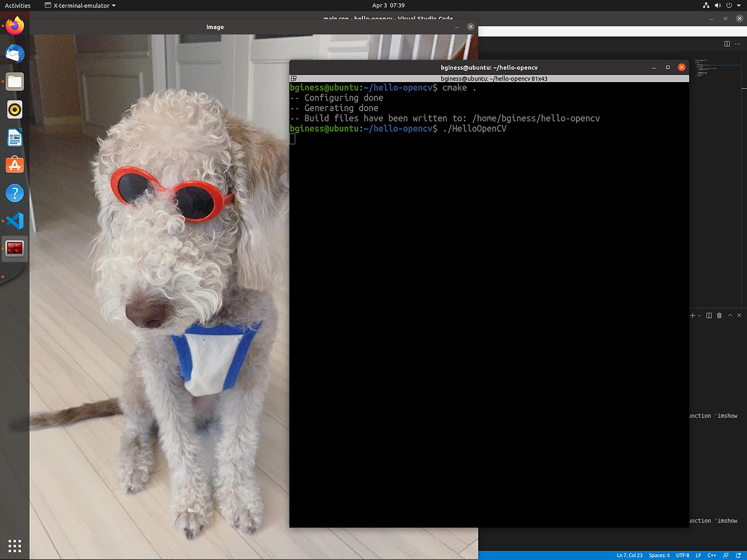The width and height of the screenshot is (747, 560).
Task: Click the Tweet Feedback icon in the status bar
Action: pyautogui.click(x=725, y=555)
